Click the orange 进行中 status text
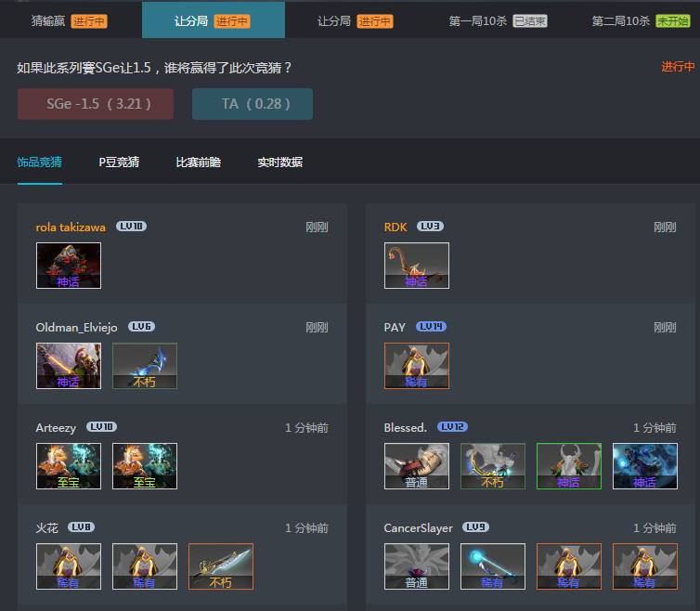The image size is (700, 611). (678, 67)
